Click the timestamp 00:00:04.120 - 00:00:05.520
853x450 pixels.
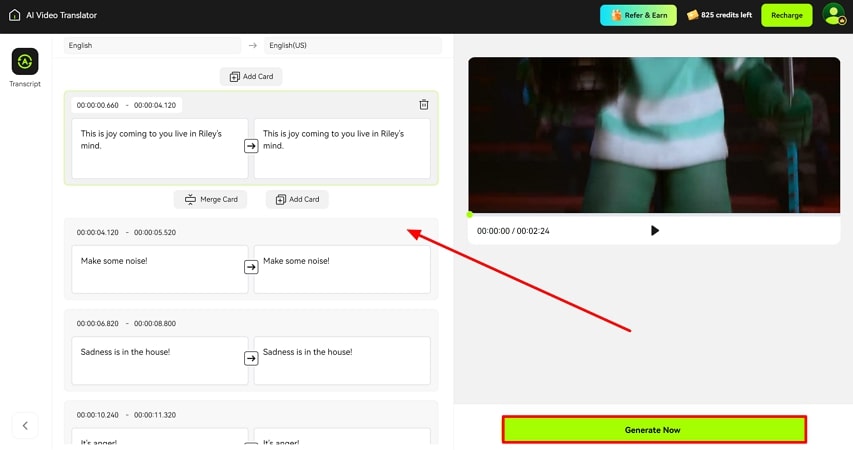[x=126, y=232]
